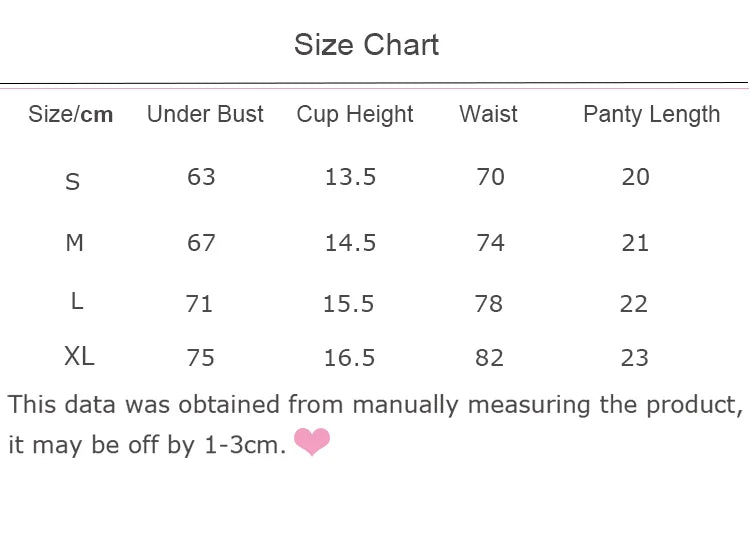Select the Waist column header
The height and width of the screenshot is (546, 750).
tap(488, 114)
